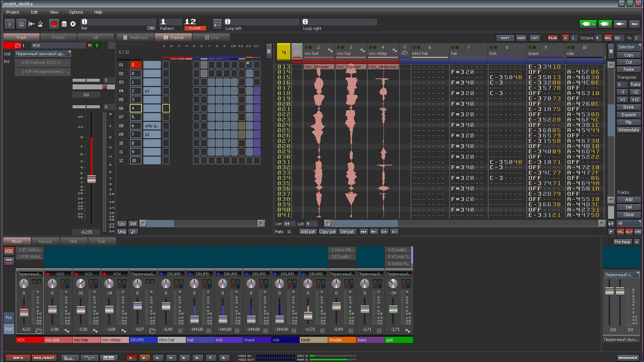
Task: Adjust the tamb mixer channel fader
Action: tap(308, 315)
